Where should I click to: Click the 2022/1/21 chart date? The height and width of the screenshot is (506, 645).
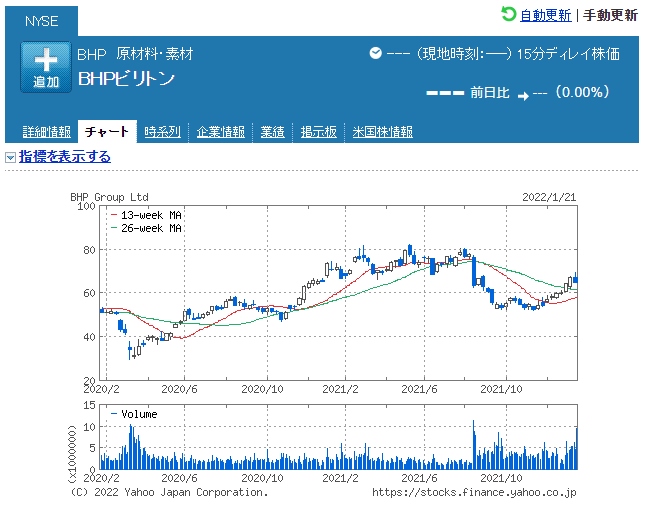click(549, 197)
